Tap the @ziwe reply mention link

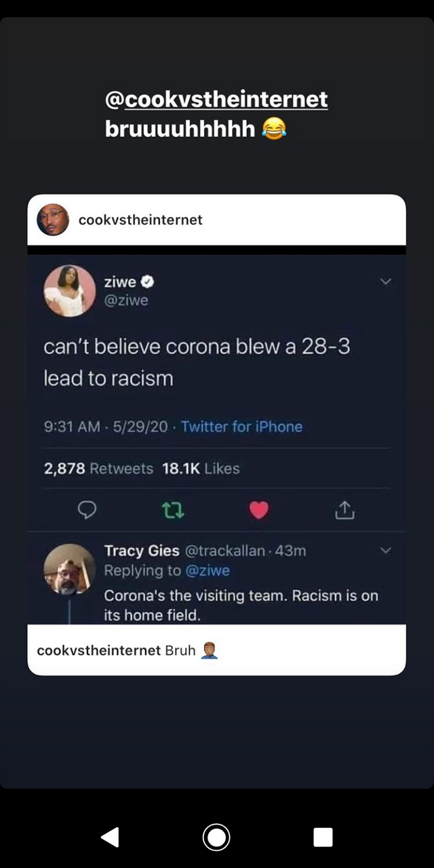point(207,571)
